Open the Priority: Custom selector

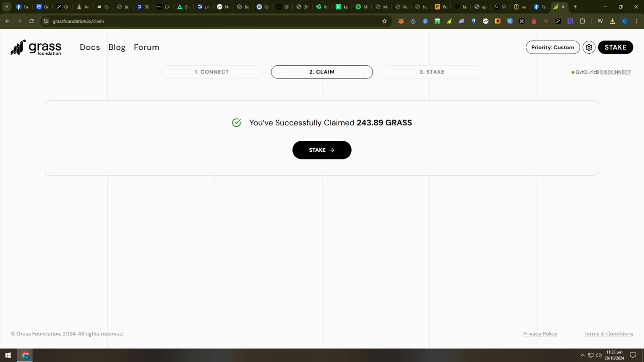pos(553,47)
